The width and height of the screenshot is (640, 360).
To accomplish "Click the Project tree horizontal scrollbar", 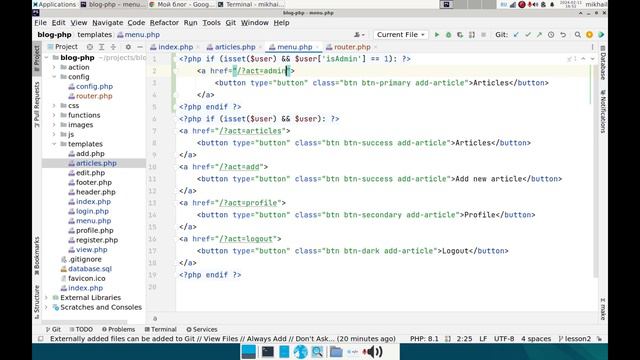I will pos(85,322).
